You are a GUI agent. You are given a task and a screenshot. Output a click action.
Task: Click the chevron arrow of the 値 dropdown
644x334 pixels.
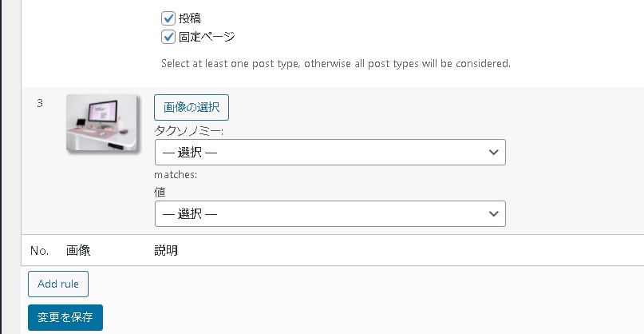click(x=492, y=213)
